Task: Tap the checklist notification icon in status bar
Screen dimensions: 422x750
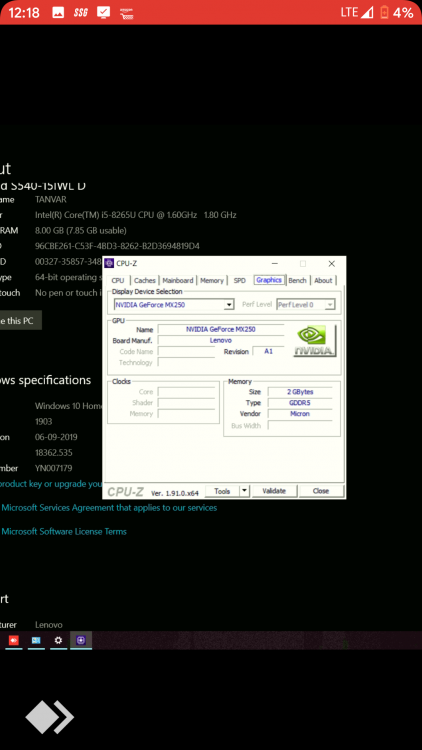Action: pos(103,12)
